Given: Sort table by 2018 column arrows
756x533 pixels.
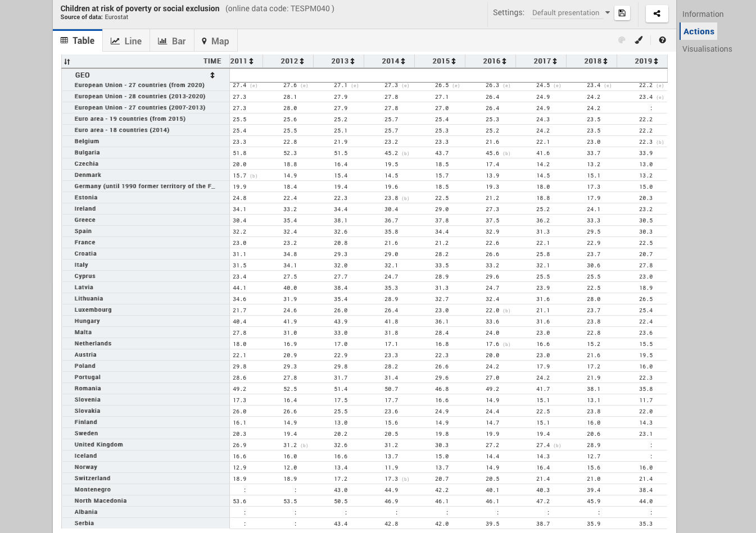Looking at the screenshot, I should tap(605, 61).
